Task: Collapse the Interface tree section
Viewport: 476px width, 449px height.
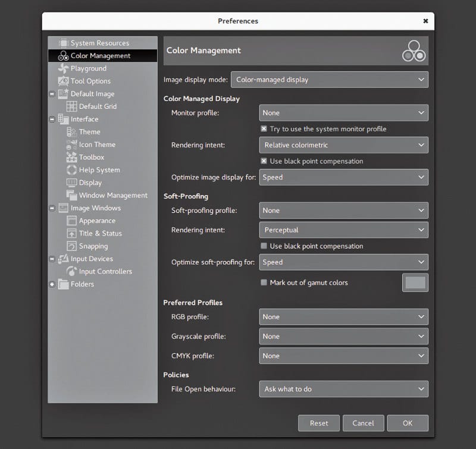Action: click(52, 119)
